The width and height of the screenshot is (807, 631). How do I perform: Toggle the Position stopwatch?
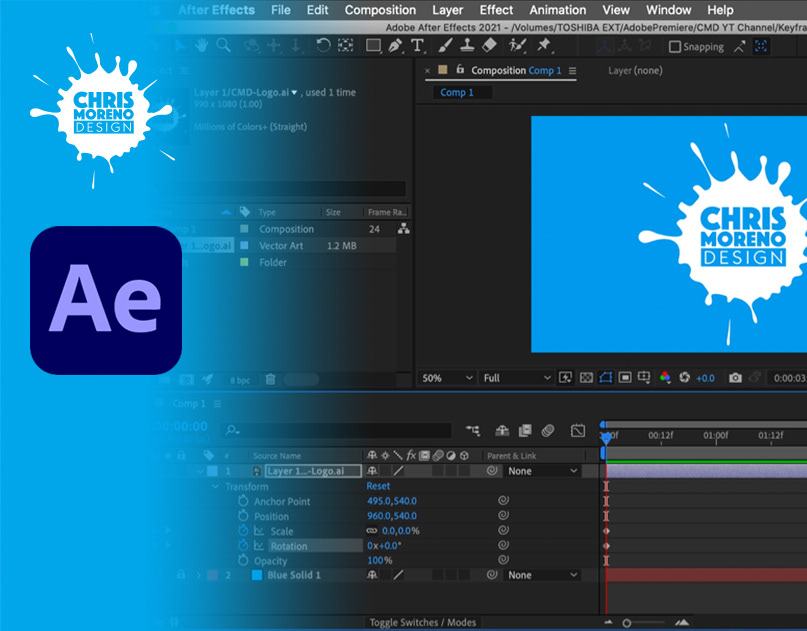tap(243, 516)
